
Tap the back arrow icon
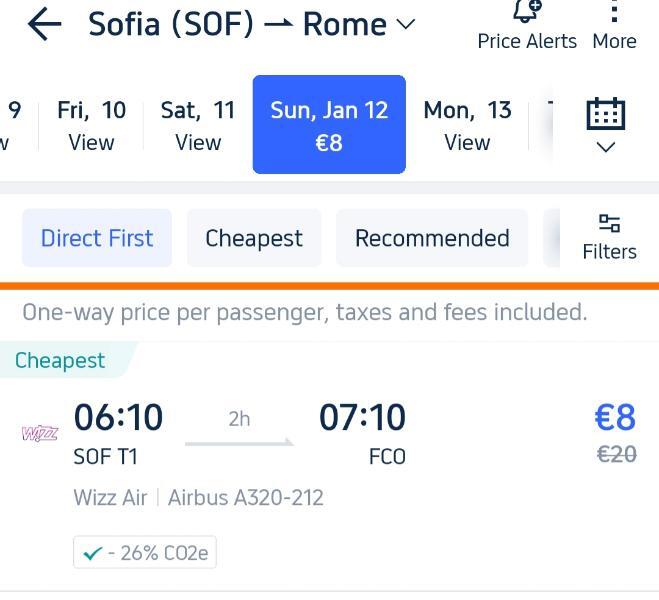45,24
